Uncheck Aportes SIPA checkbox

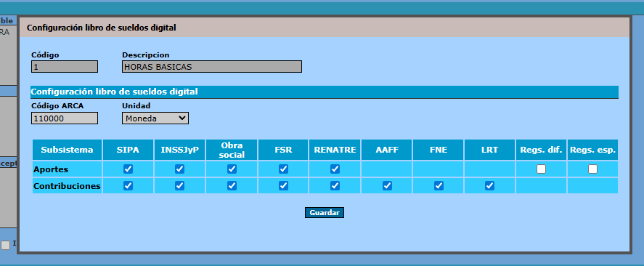click(128, 169)
